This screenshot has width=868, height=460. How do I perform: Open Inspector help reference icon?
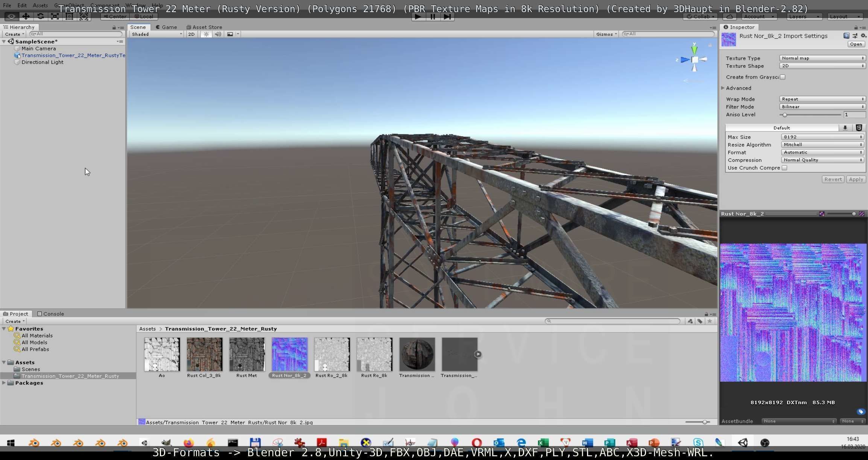846,36
